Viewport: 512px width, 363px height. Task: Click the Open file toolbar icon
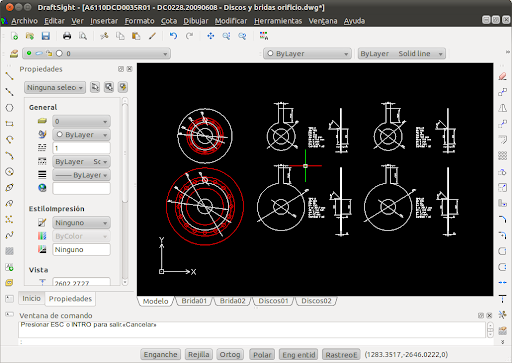pyautogui.click(x=30, y=36)
